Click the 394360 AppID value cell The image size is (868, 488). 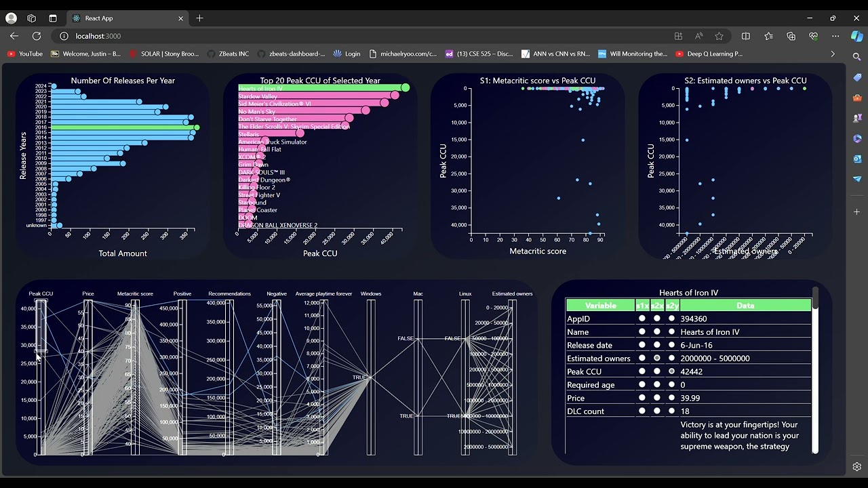[x=745, y=319]
